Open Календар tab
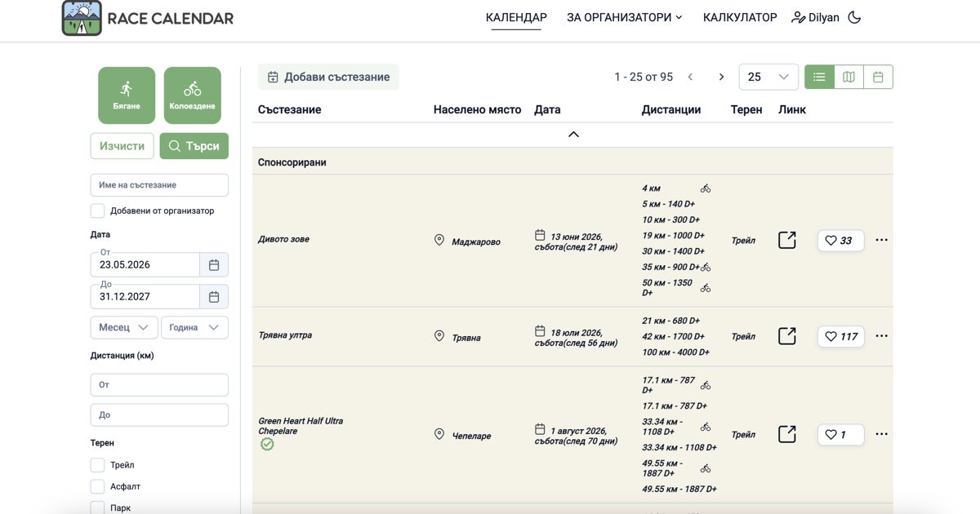Screen dimensions: 980x514 [x=516, y=17]
